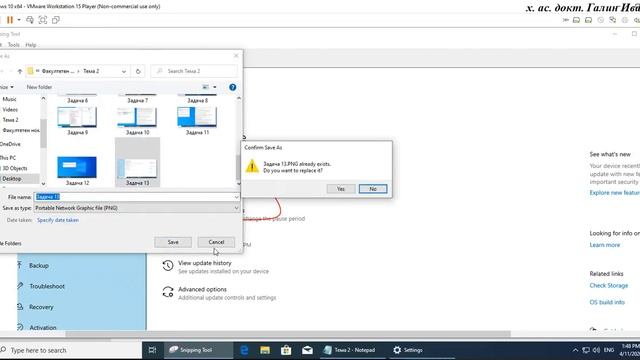Screen dimensions: 640x360
Task: Click No in Confirm Save As
Action: pos(373,189)
